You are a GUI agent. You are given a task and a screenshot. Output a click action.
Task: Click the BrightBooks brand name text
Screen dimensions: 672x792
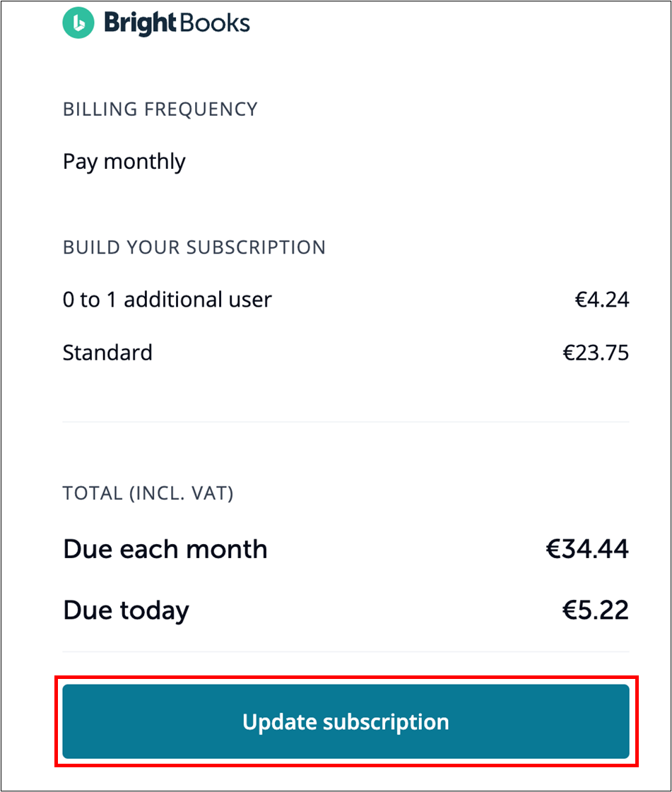(x=177, y=23)
